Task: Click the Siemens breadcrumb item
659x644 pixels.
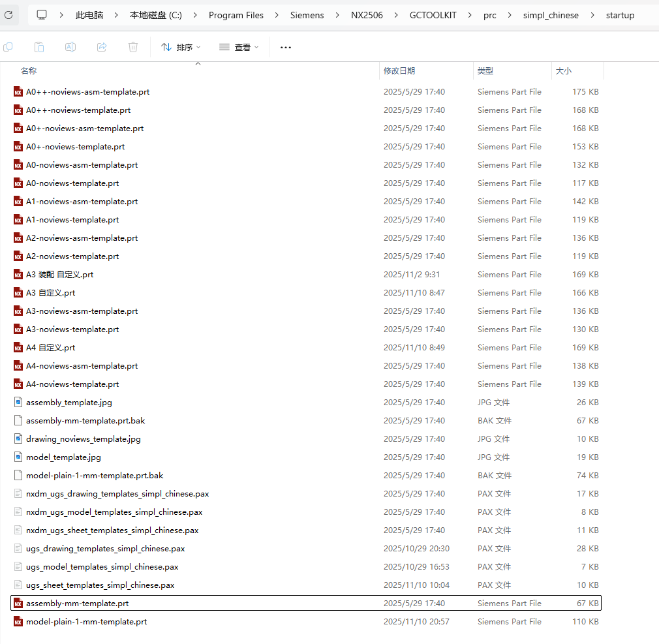Action: [x=307, y=14]
